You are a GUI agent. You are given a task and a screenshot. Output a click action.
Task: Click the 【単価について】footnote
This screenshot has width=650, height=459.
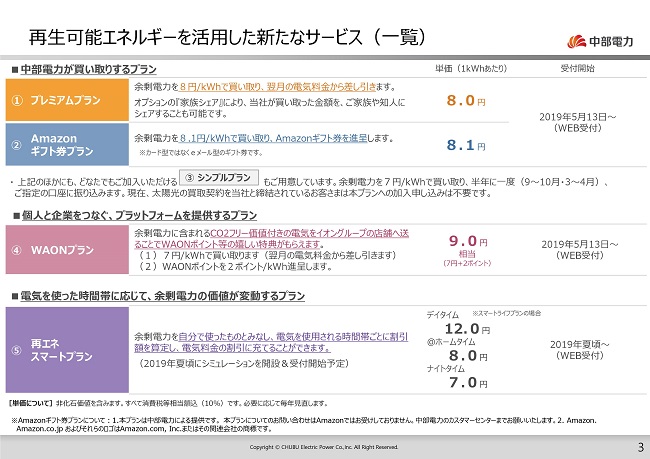[x=168, y=403]
